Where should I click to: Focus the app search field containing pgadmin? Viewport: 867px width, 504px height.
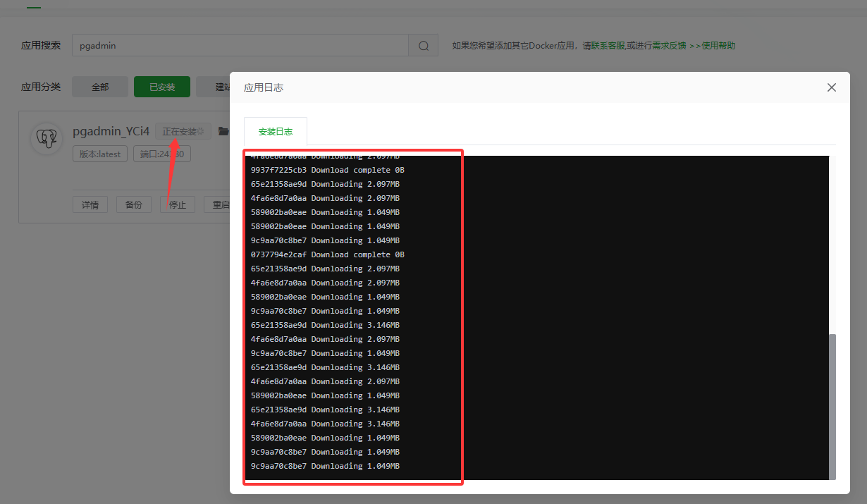(x=240, y=46)
